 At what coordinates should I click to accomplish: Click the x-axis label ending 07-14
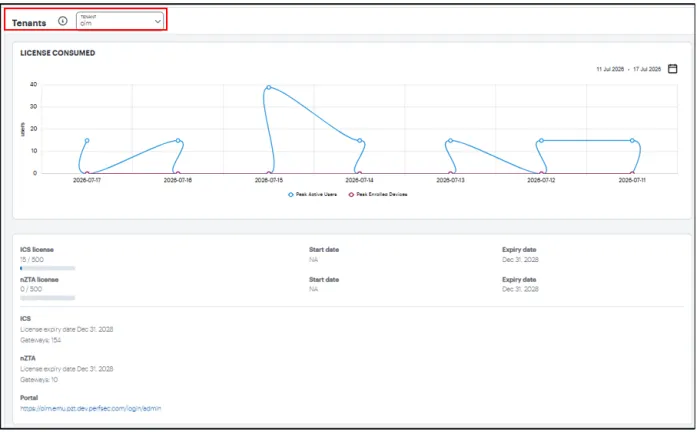point(360,180)
